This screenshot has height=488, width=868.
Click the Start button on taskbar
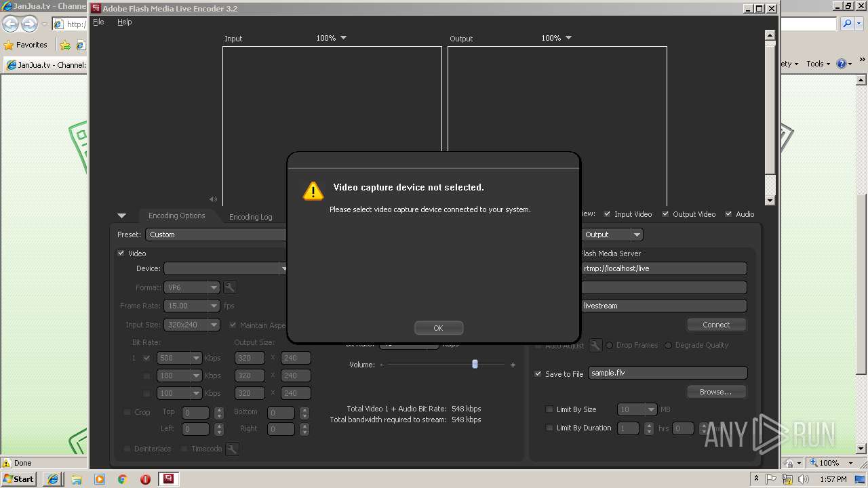tap(19, 479)
